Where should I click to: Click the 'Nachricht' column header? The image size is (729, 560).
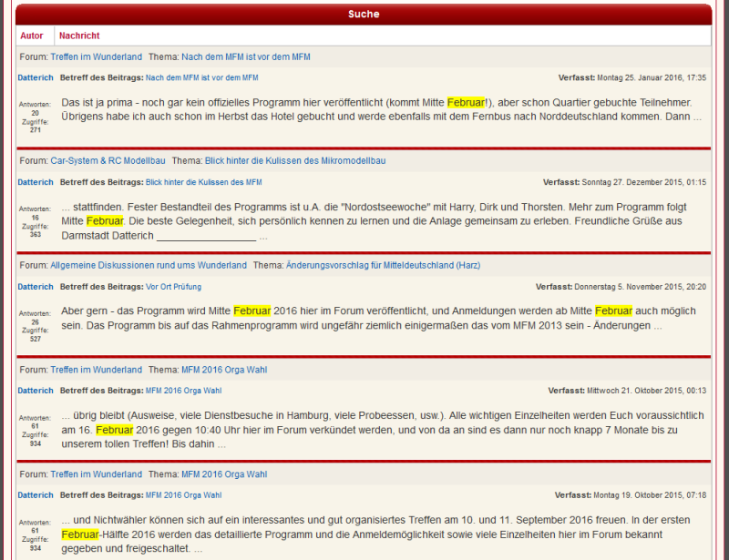79,36
